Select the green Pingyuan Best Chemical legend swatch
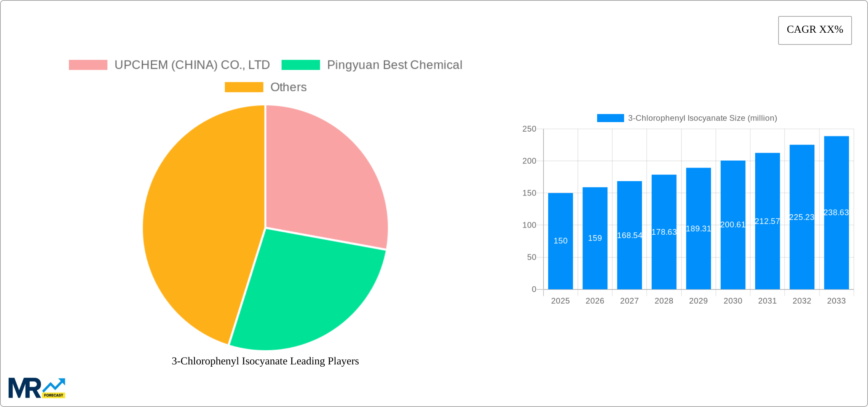The image size is (868, 407). 300,64
